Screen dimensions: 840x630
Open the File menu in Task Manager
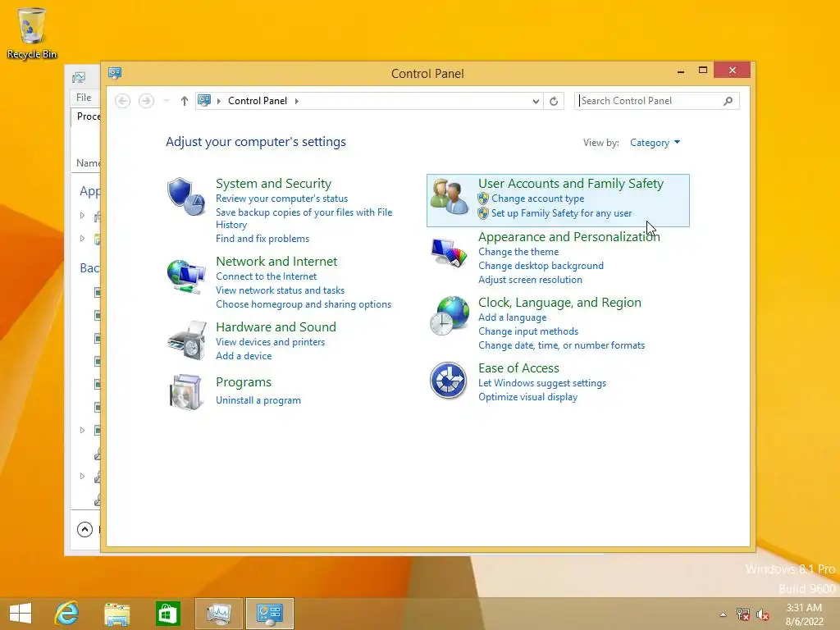click(x=84, y=98)
